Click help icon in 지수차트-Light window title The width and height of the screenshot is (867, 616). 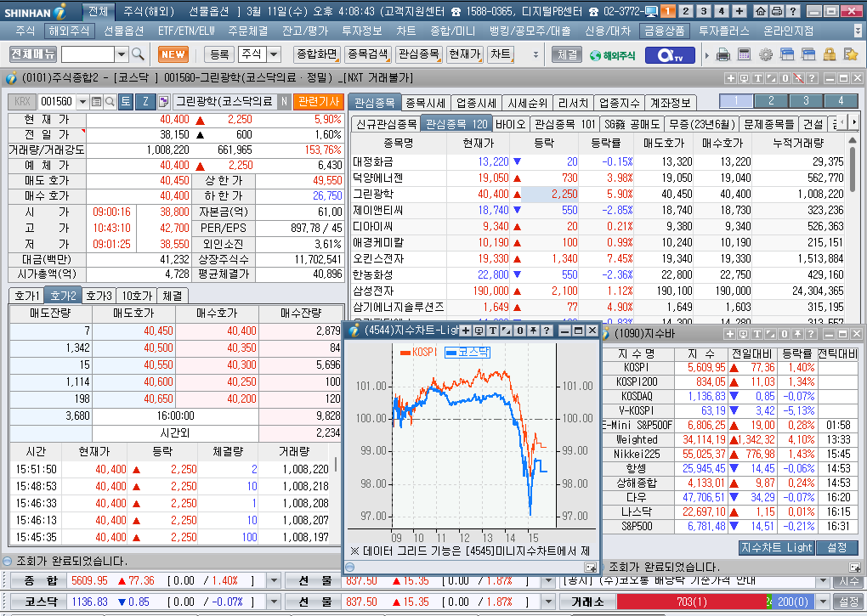coord(547,331)
